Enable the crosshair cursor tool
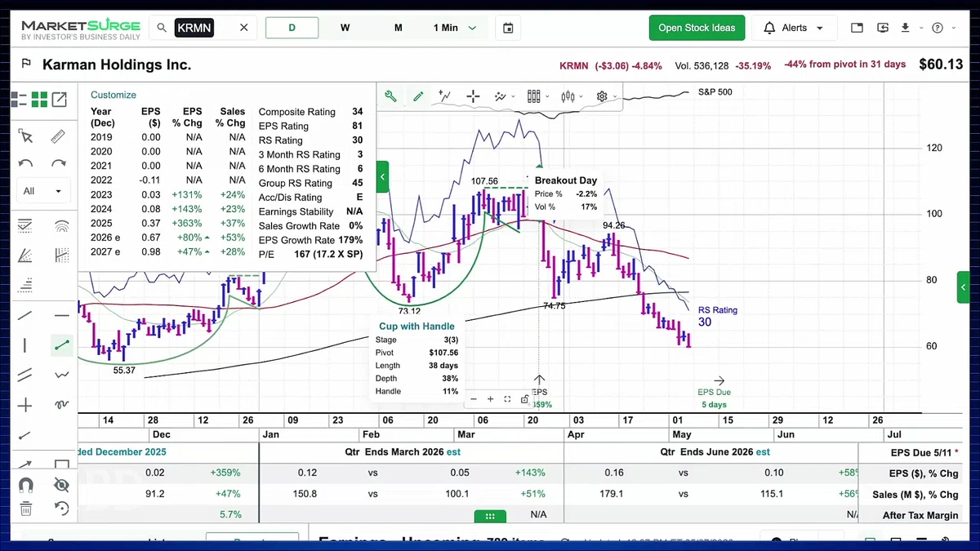 (473, 96)
